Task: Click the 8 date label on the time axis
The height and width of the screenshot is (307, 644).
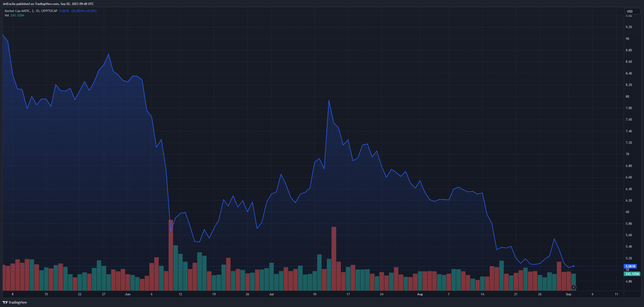Action: pyautogui.click(x=12, y=294)
